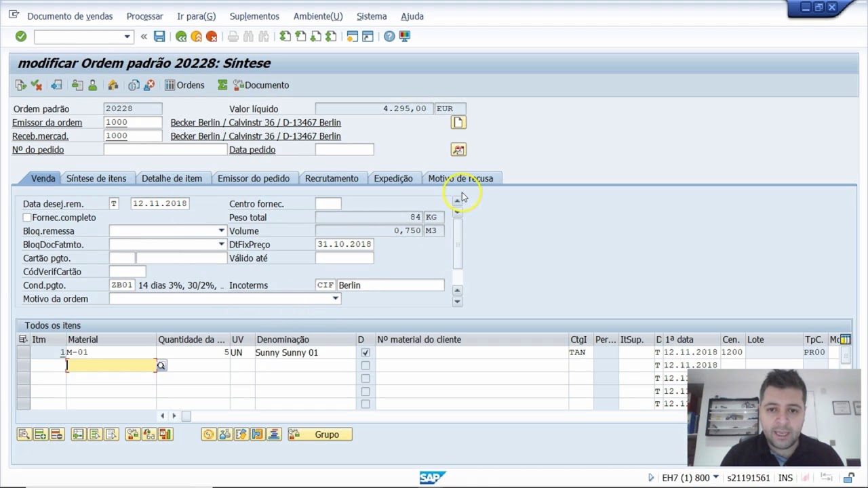Click the Incoterms CIF field
This screenshot has height=488, width=868.
pyautogui.click(x=325, y=285)
